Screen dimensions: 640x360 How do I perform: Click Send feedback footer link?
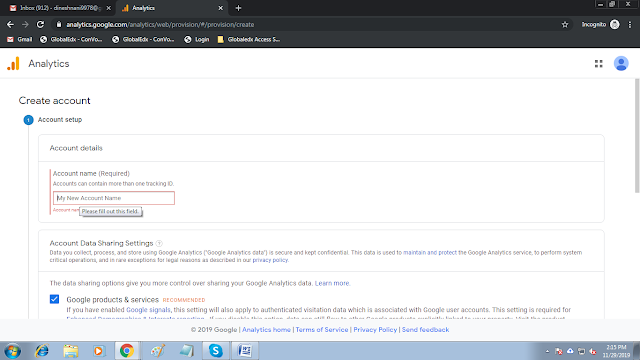click(425, 330)
